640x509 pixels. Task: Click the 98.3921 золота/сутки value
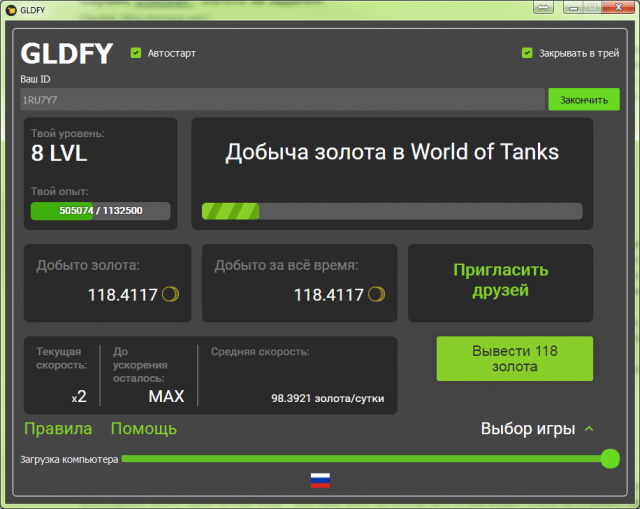pyautogui.click(x=328, y=398)
